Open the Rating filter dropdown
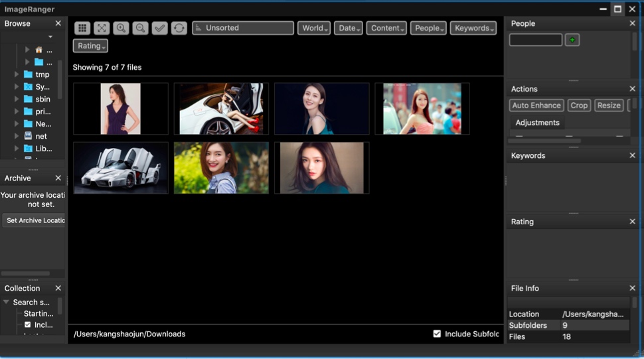644x359 pixels. tap(90, 46)
